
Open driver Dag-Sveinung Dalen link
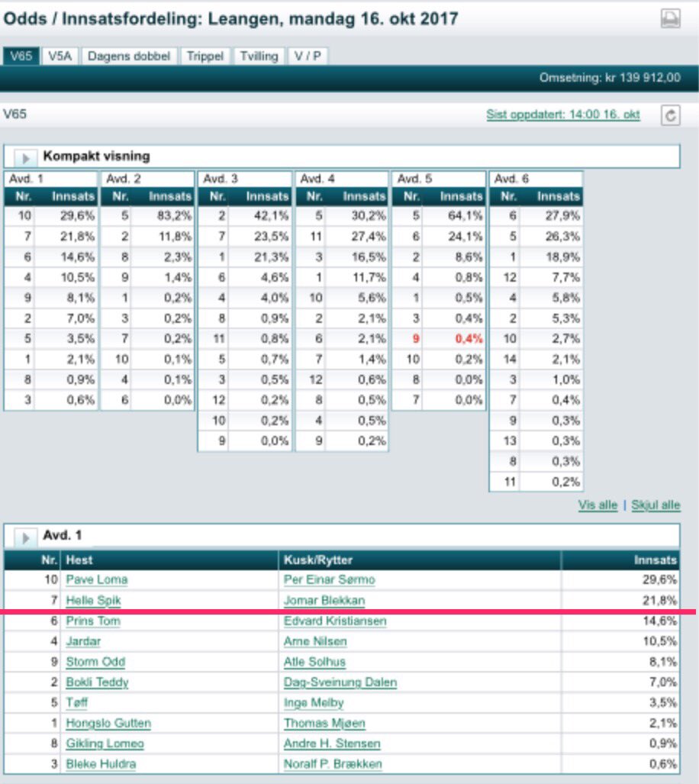[x=340, y=682]
